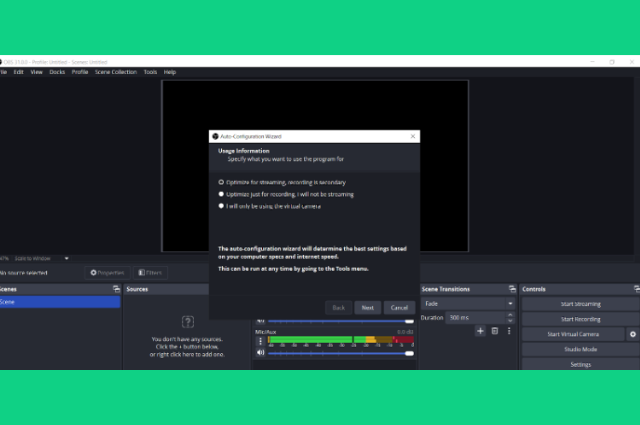Screen dimensions: 640x425
Task: Click Start Streaming
Action: 580,304
